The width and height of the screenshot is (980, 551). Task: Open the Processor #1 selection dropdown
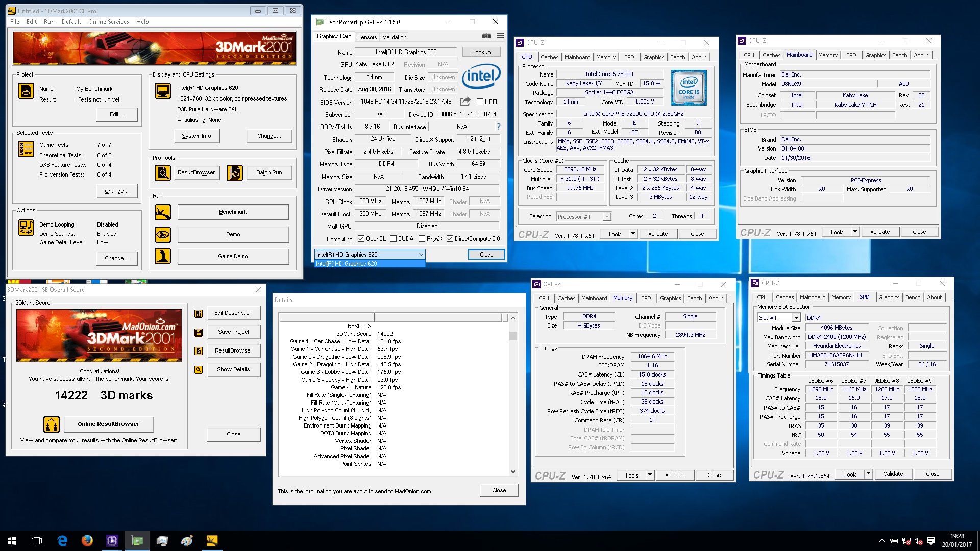point(583,217)
